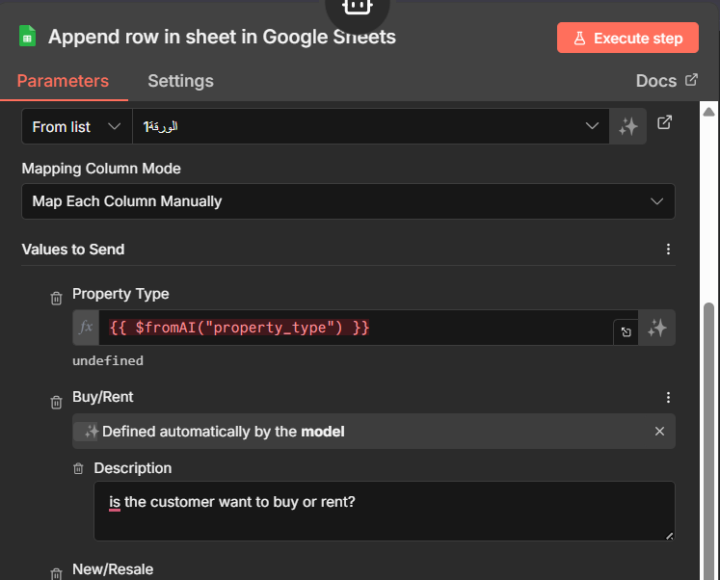Reset Property Type expression value button
Screen dimensions: 720x580
pyautogui.click(x=626, y=332)
